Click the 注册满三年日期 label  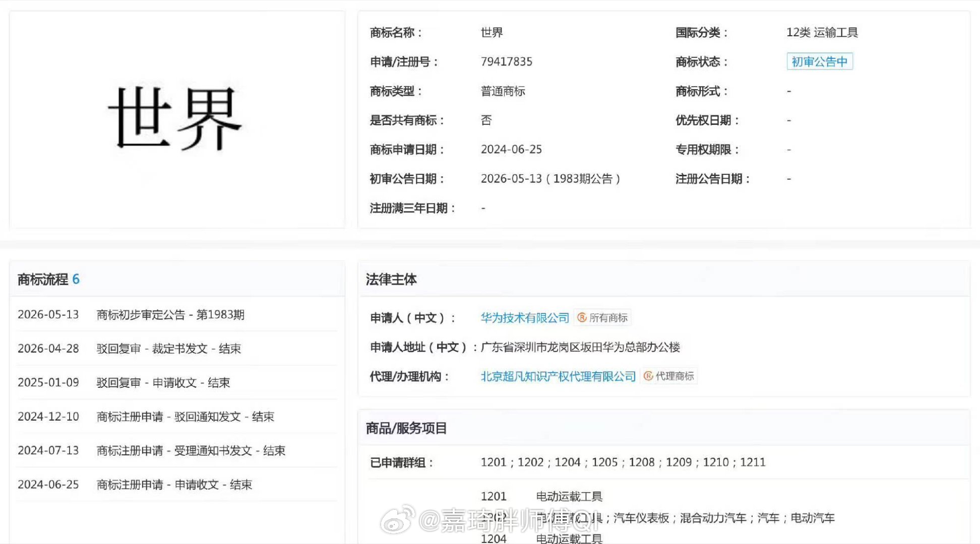[412, 208]
